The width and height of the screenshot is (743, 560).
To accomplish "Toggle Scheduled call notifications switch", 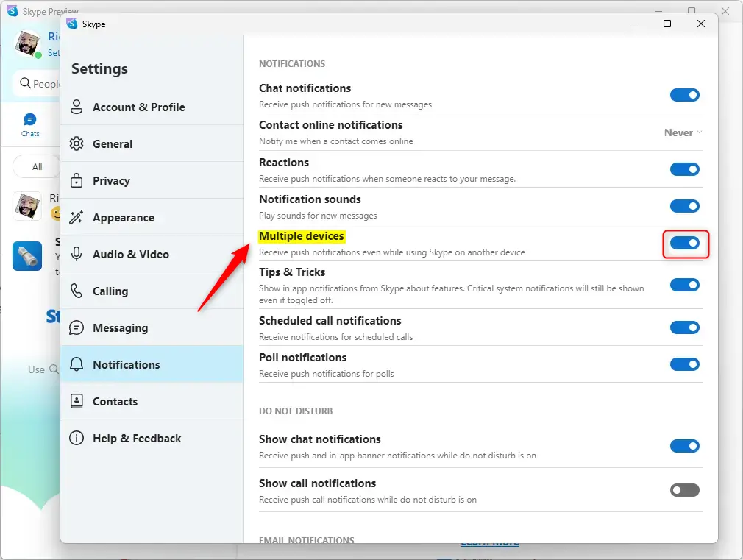I will pyautogui.click(x=684, y=327).
